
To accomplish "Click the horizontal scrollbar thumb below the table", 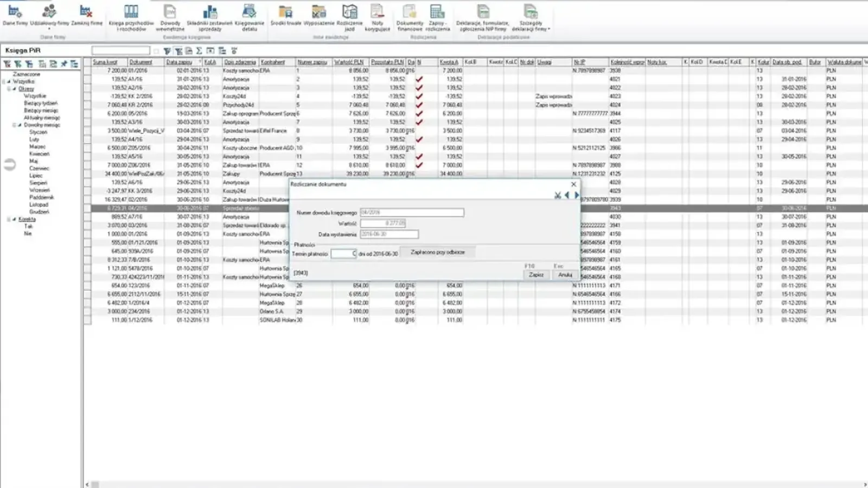I will pos(95,484).
